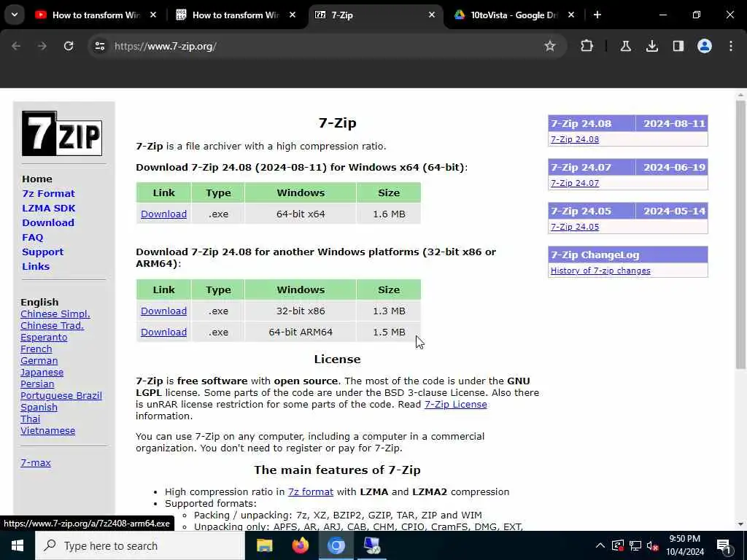The image size is (747, 560).
Task: Open the FAQ sidebar page
Action: click(32, 237)
